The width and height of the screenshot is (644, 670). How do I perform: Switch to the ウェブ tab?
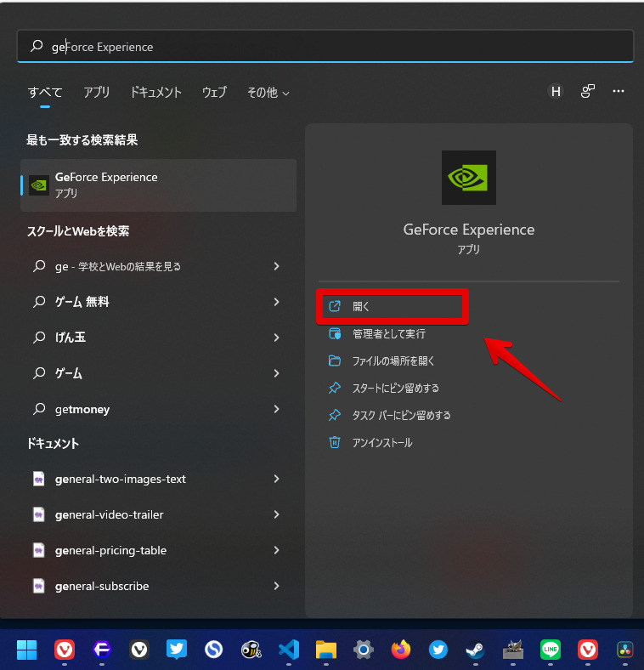coord(214,92)
